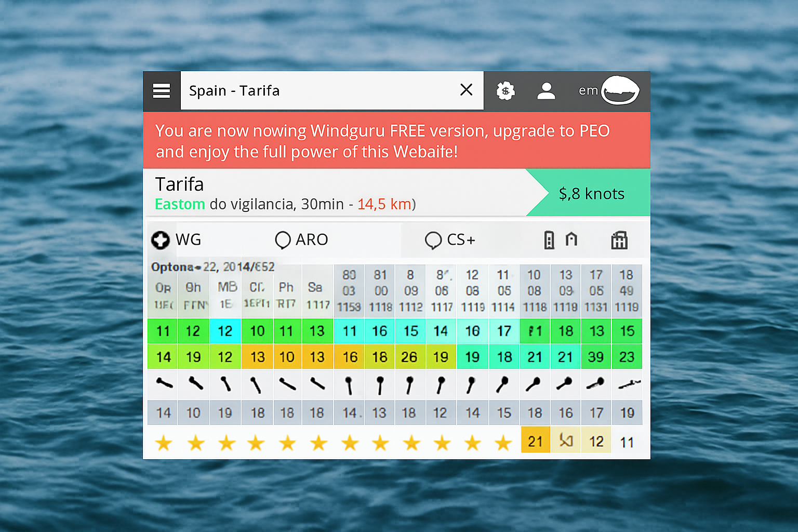Viewport: 798px width, 532px height.
Task: Click the first wind direction arrow
Action: pyautogui.click(x=164, y=384)
